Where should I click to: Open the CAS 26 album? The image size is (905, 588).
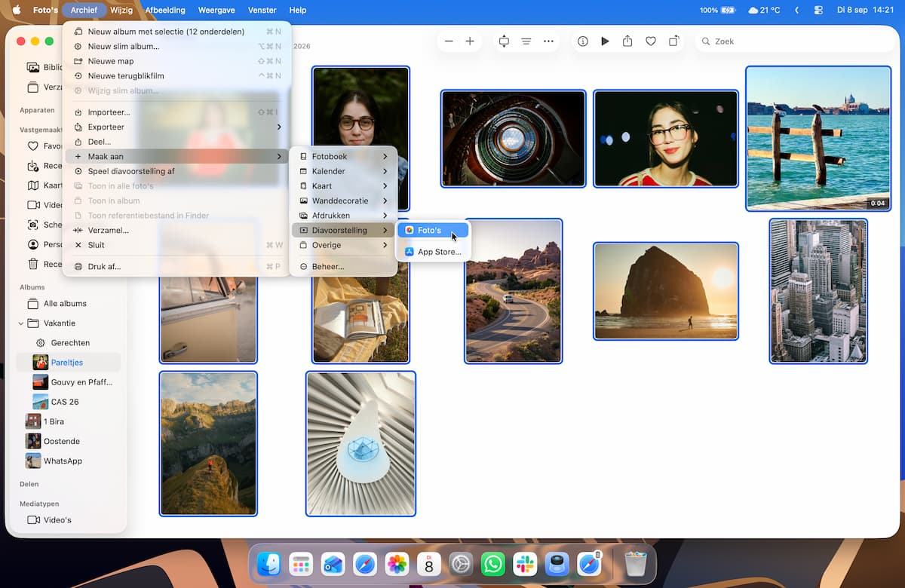68,402
